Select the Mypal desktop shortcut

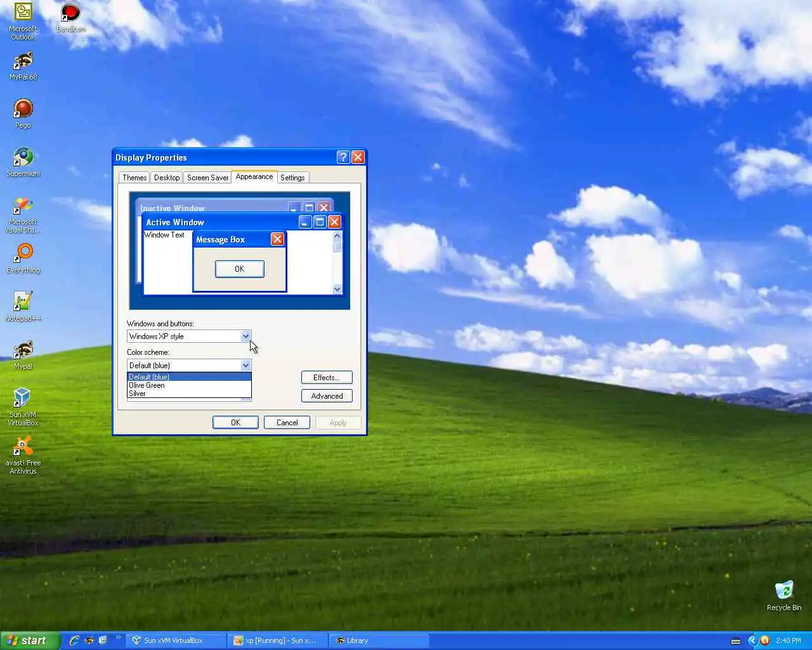[23, 355]
